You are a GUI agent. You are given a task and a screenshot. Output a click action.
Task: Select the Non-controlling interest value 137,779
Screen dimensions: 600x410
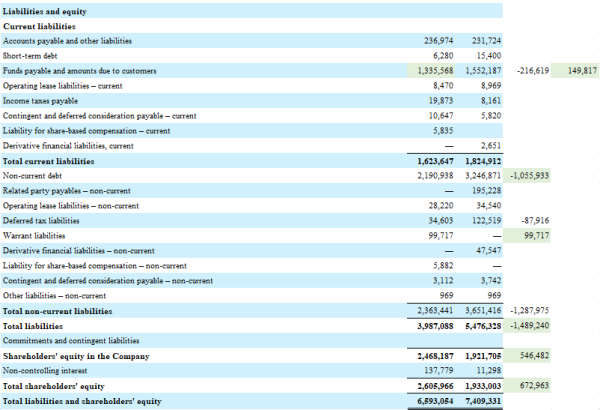point(437,370)
